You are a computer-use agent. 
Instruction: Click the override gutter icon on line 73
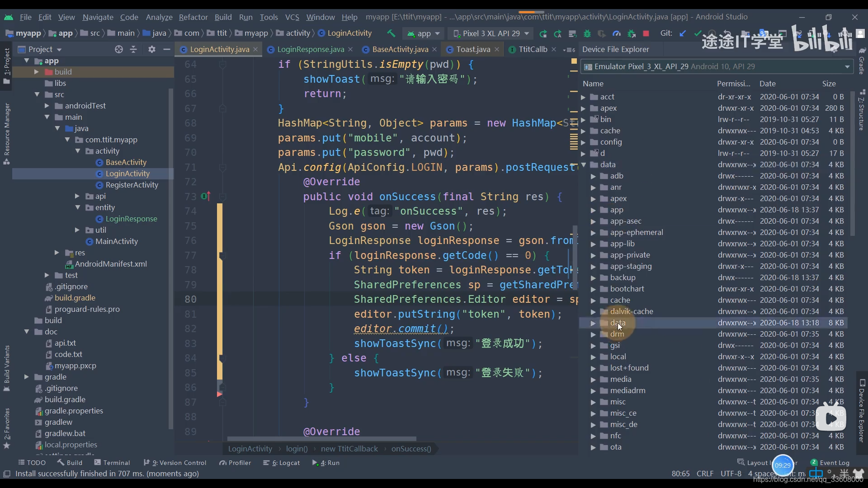(x=206, y=197)
